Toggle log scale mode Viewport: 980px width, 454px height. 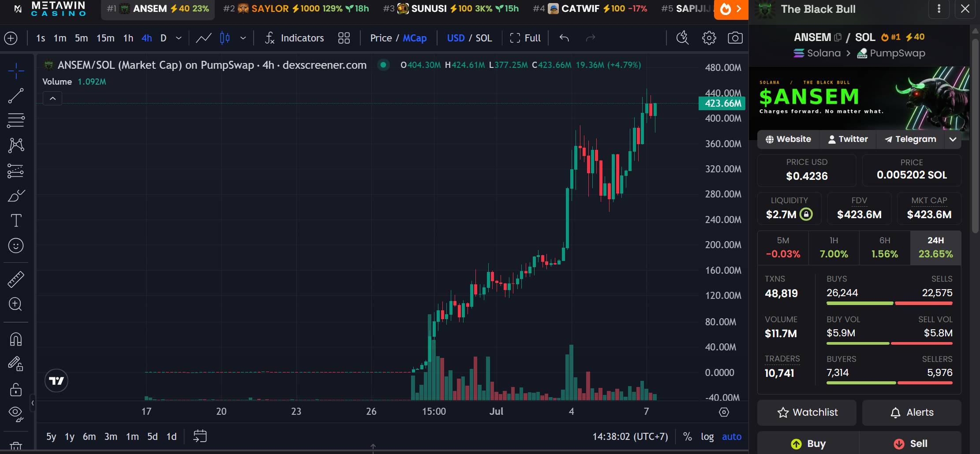tap(707, 437)
